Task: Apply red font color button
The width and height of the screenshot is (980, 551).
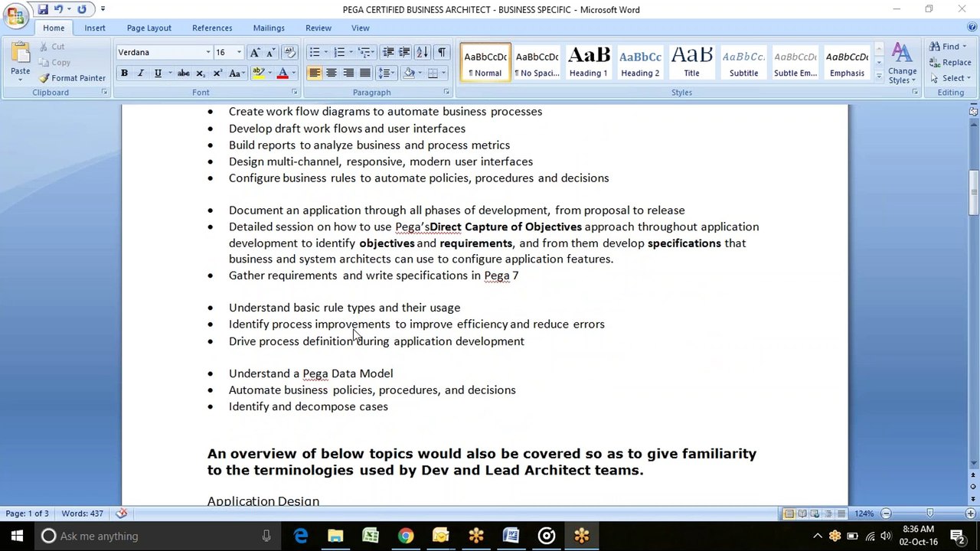Action: point(283,73)
